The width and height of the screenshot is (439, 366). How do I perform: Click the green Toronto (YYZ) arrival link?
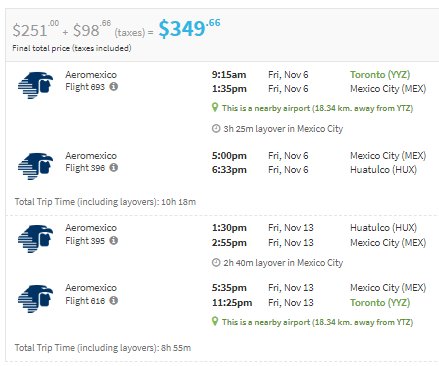click(380, 303)
